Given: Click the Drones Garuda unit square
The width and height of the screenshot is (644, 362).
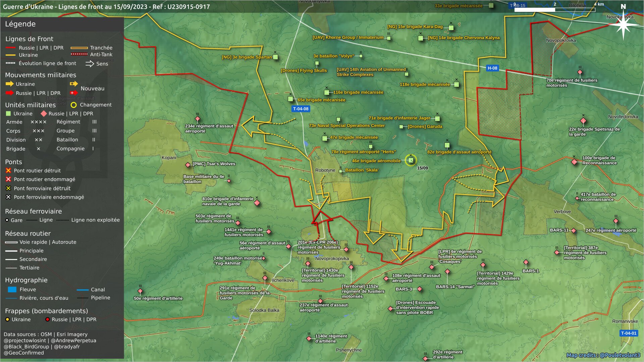Looking at the screenshot, I should [x=401, y=127].
